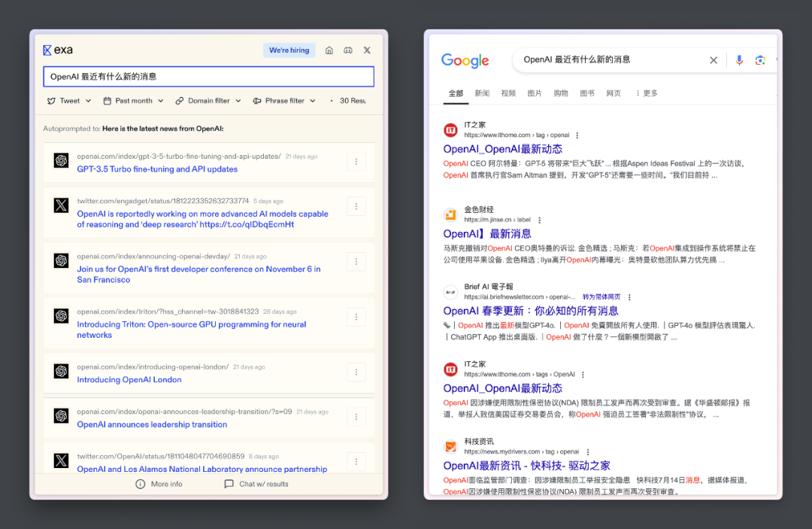The height and width of the screenshot is (529, 812).
Task: Open the Phrase filter dropdown
Action: pyautogui.click(x=284, y=101)
